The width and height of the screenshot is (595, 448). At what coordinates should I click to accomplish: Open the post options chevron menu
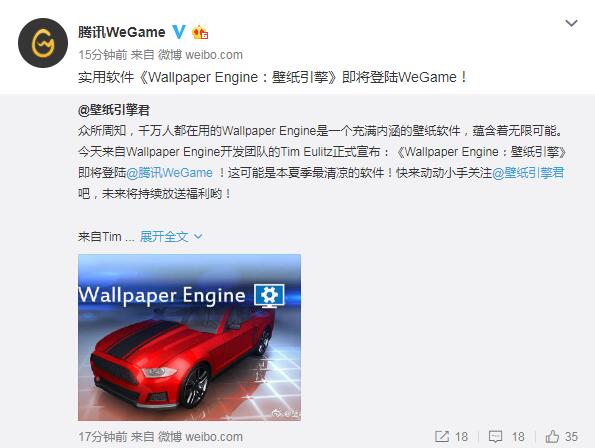click(x=571, y=23)
